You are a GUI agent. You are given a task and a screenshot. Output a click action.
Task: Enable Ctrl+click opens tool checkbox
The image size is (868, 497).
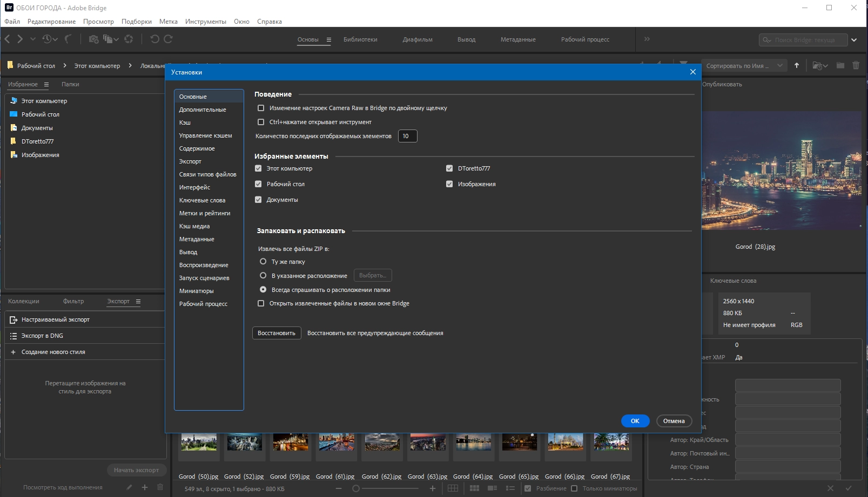[261, 122]
